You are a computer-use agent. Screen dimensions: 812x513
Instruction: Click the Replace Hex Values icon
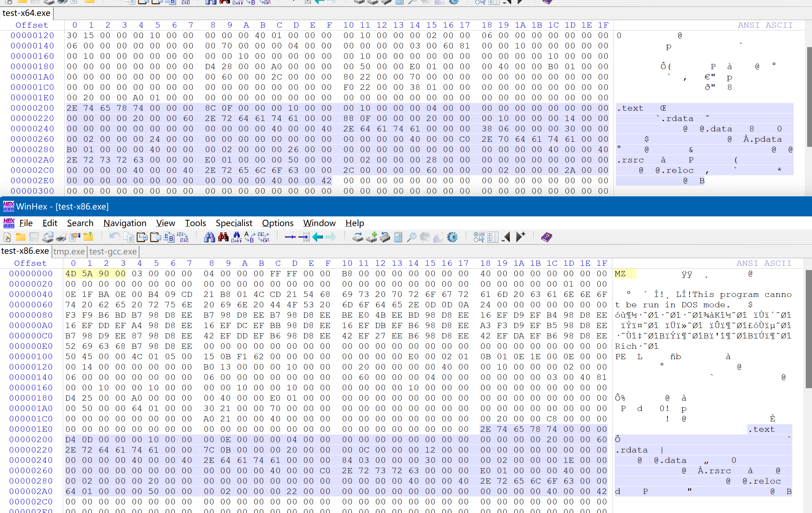[264, 237]
